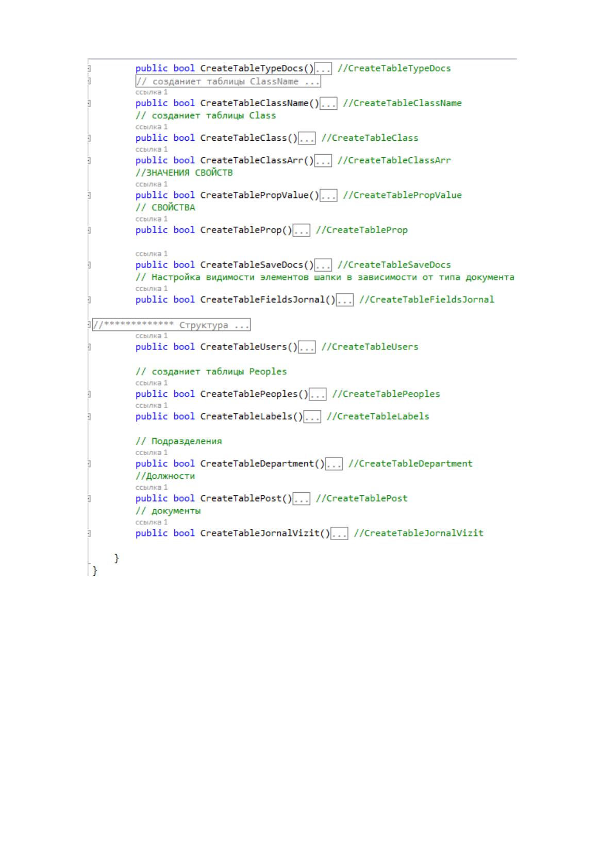The image size is (614, 868).
Task: Expand collapsed body of CreateTableTypeDocs method
Action: click(x=323, y=69)
